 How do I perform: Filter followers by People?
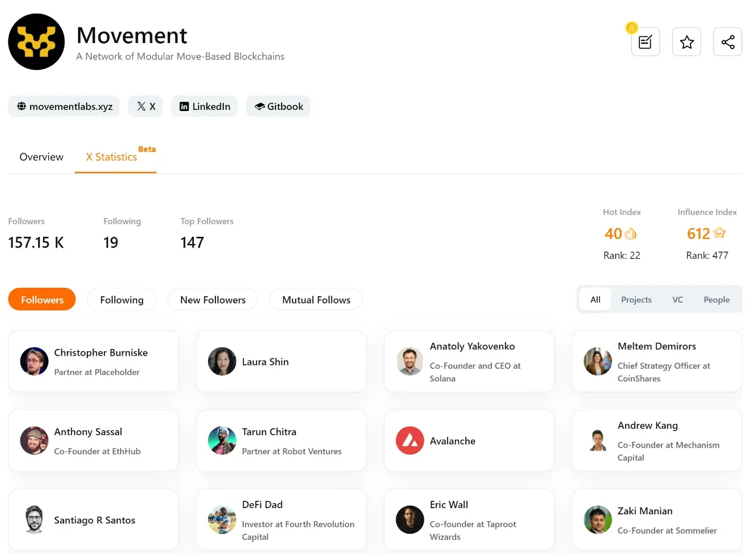coord(716,300)
